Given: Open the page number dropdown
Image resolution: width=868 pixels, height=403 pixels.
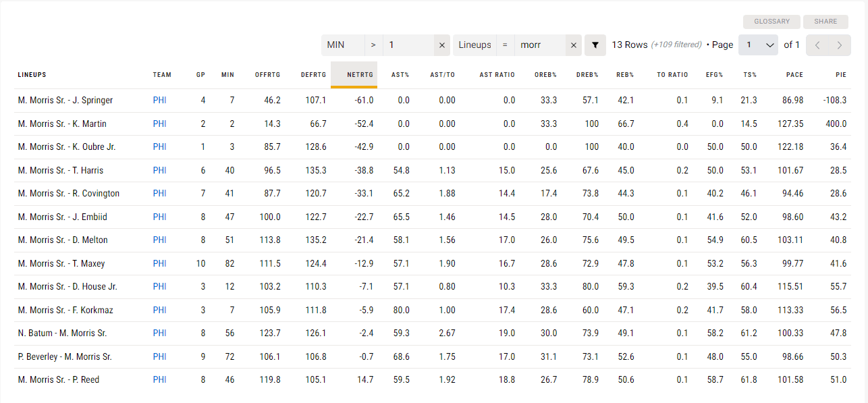Looking at the screenshot, I should (x=758, y=45).
